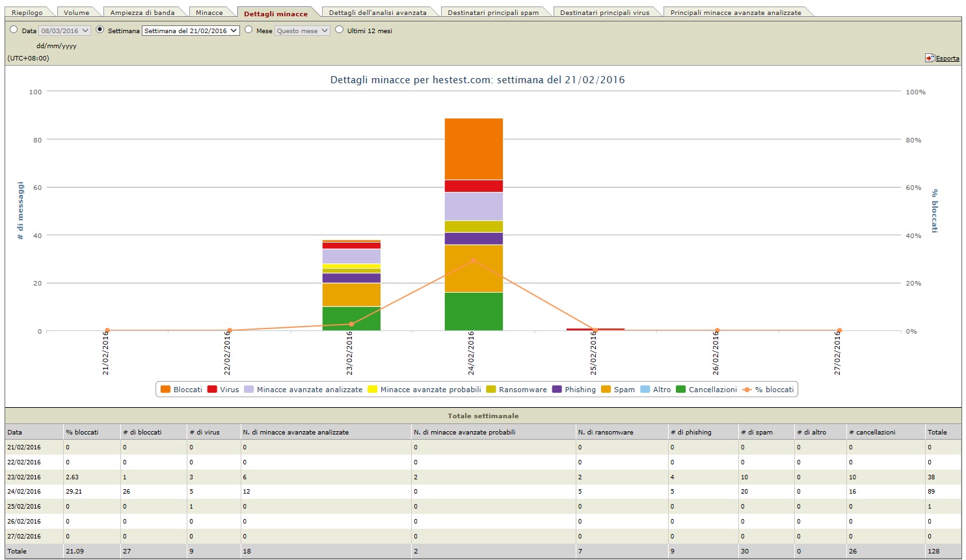Viewport: 966px width, 560px height.
Task: Click the 24/02/2016 orange Bloccati bar segment
Action: coord(474,149)
